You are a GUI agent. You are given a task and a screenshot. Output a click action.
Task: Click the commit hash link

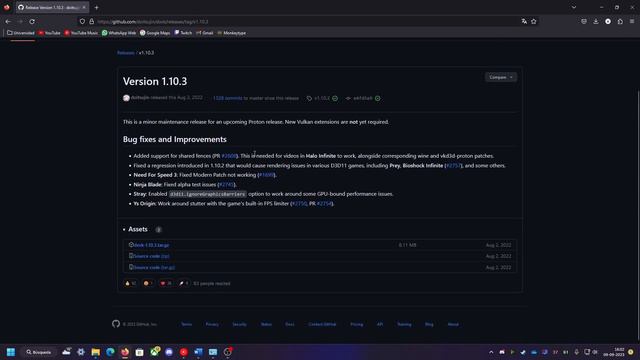[362, 98]
